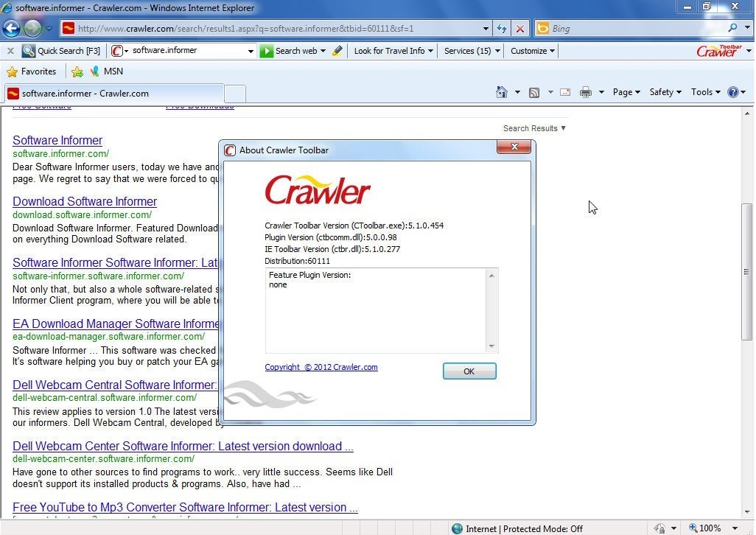Open the address bar history dropdown

click(486, 29)
